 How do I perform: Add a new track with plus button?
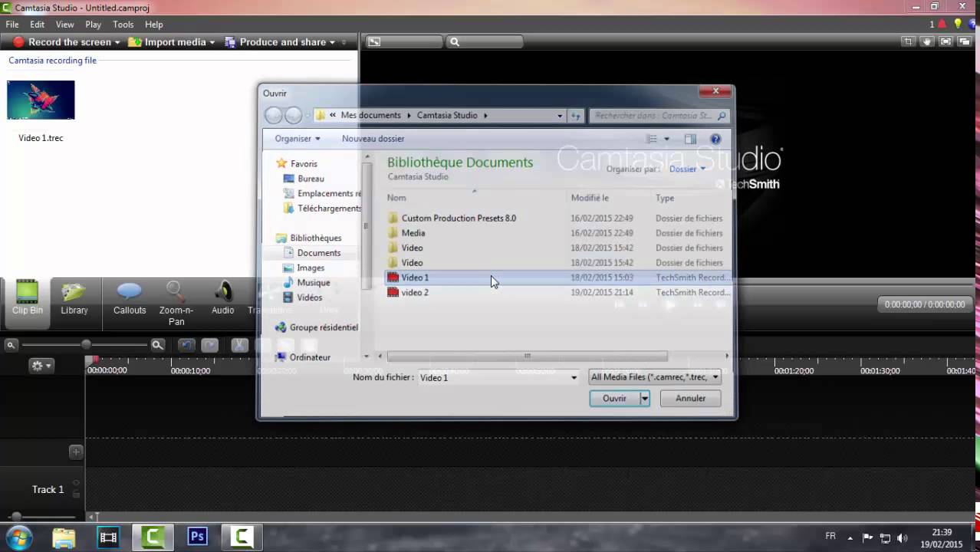76,452
